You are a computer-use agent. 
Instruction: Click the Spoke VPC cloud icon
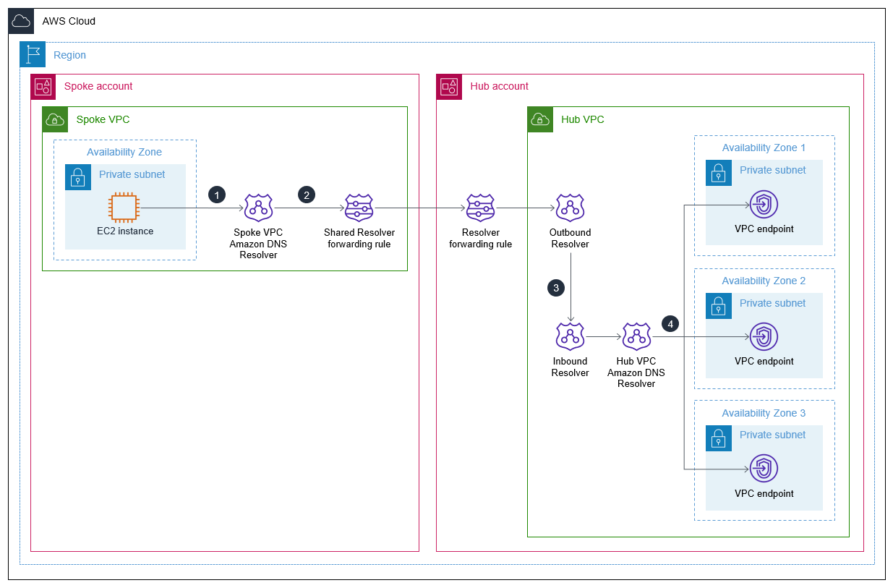[55, 119]
